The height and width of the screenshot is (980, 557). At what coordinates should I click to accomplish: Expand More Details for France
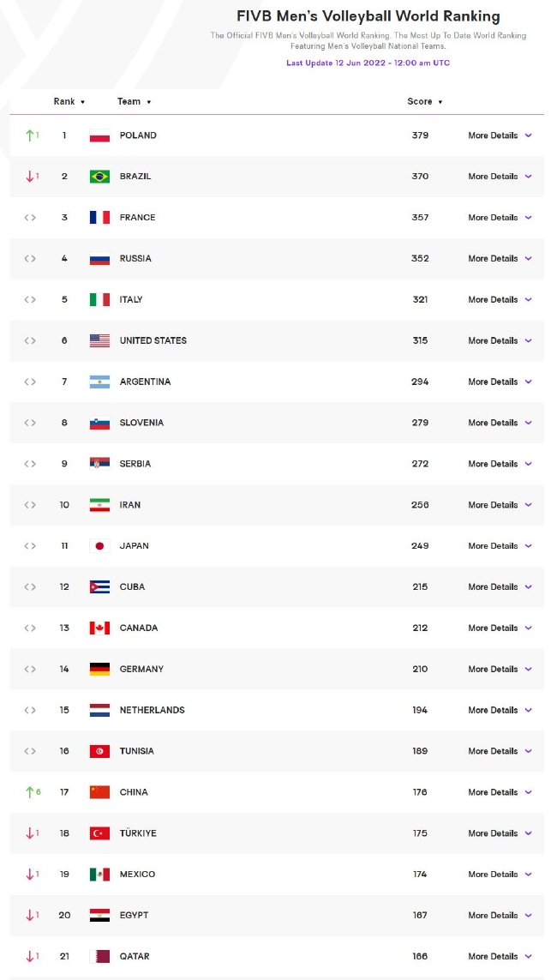point(500,218)
